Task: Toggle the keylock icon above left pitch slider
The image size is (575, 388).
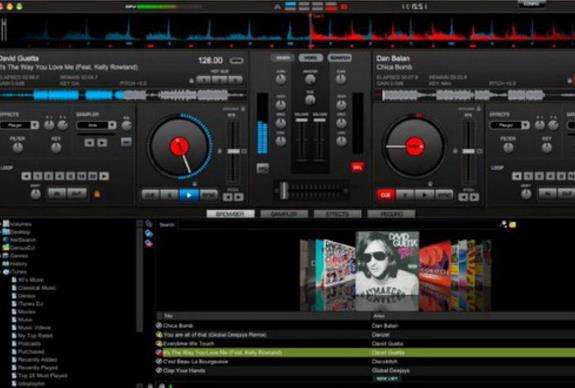Action: tap(243, 109)
